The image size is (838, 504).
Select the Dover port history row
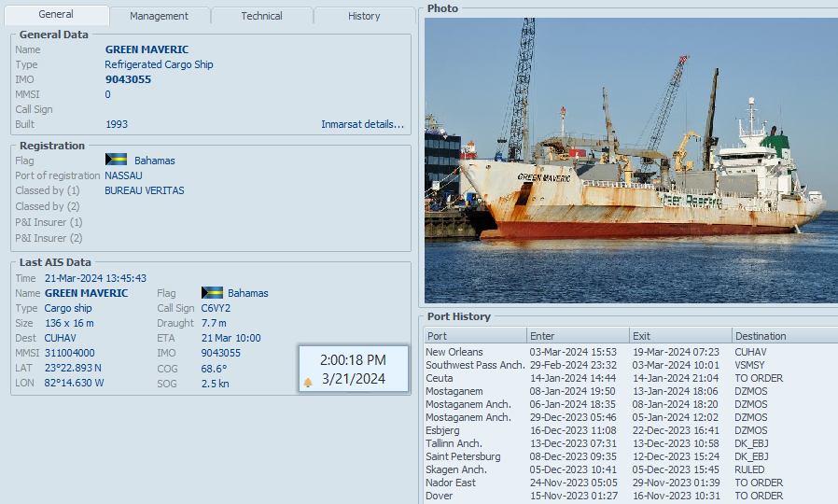point(631,496)
